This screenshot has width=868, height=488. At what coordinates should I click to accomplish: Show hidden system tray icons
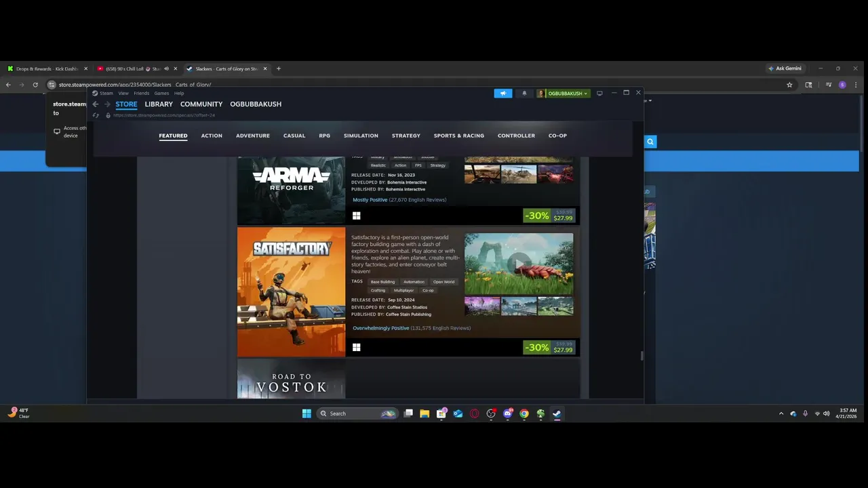coord(781,413)
